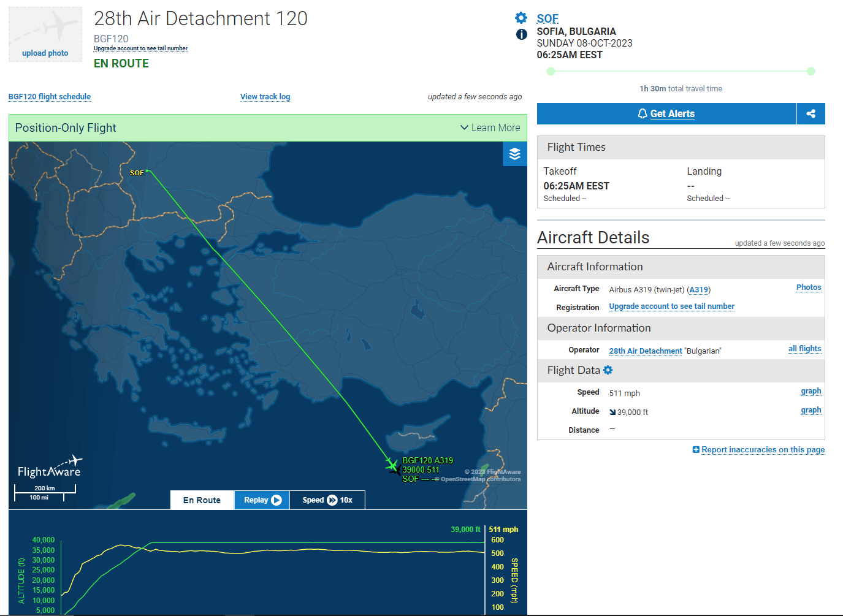Click the FlightAware logo on the map
The width and height of the screenshot is (843, 616).
coord(49,467)
